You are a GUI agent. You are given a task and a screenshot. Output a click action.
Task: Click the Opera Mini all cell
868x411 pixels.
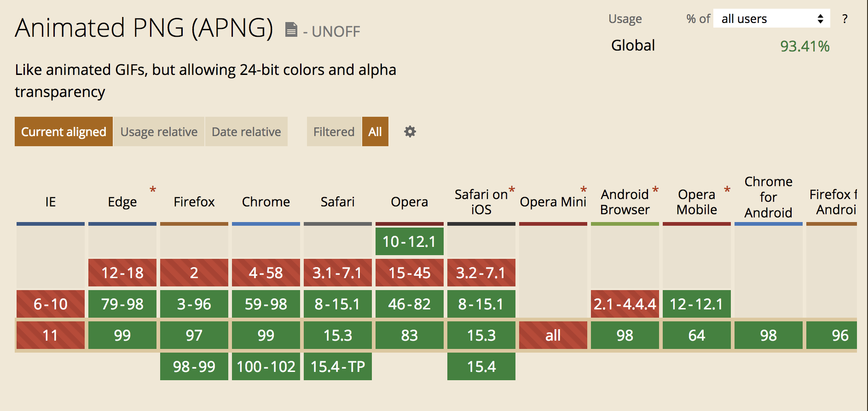click(553, 335)
